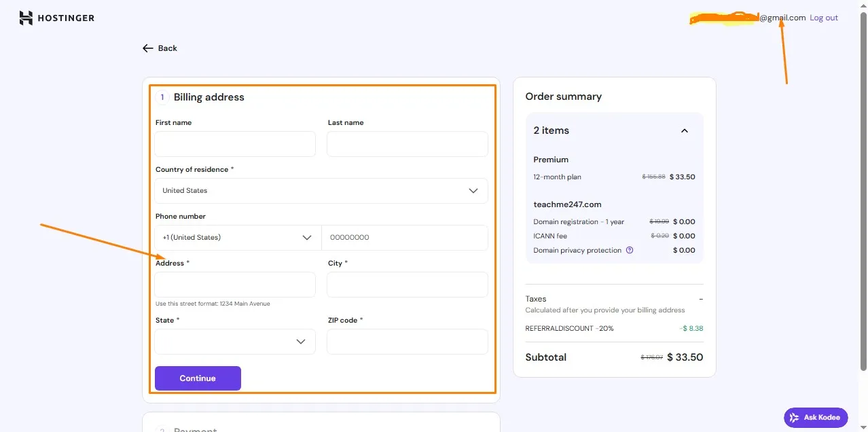
Task: Click the Last name input field
Action: (x=407, y=144)
